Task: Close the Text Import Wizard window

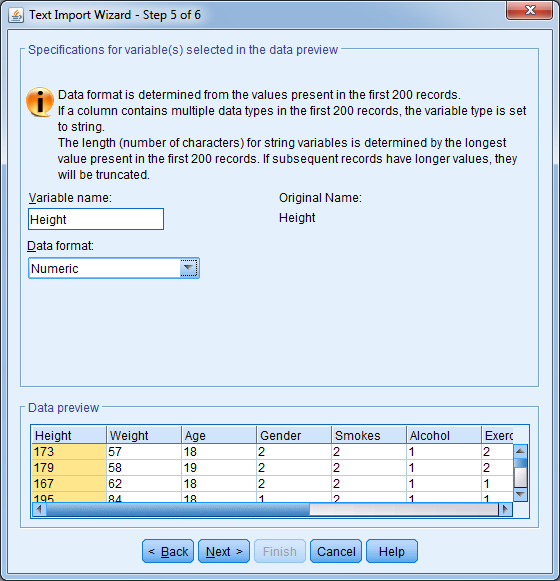Action: coord(530,10)
